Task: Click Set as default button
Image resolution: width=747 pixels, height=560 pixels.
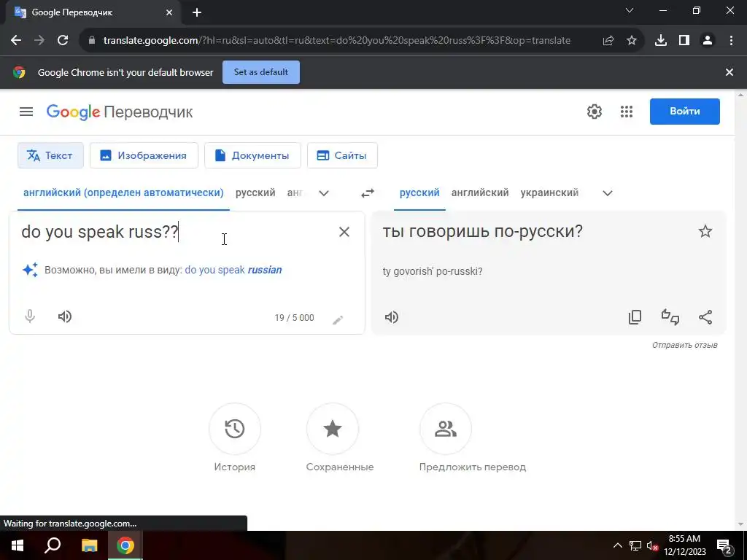Action: click(261, 72)
